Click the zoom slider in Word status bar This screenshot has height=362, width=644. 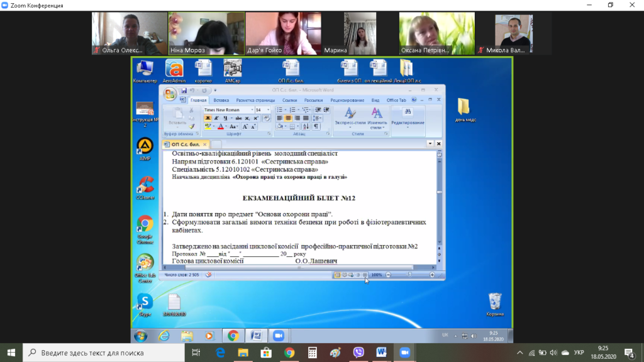pos(409,275)
